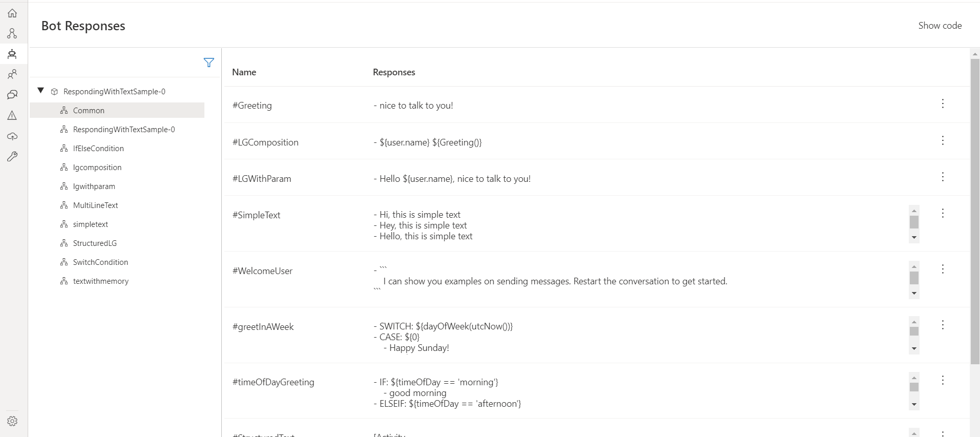Viewport: 980px width, 437px height.
Task: Open the Publish cloud upload icon
Action: point(12,136)
